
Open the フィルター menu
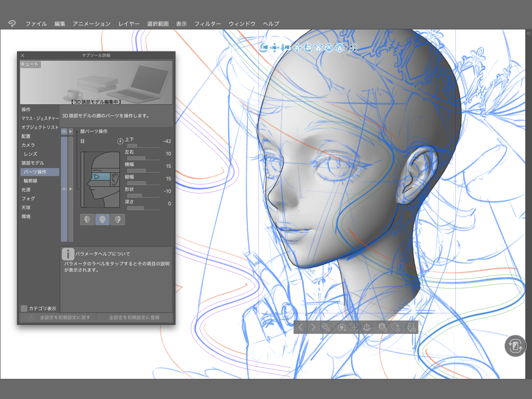pyautogui.click(x=208, y=24)
